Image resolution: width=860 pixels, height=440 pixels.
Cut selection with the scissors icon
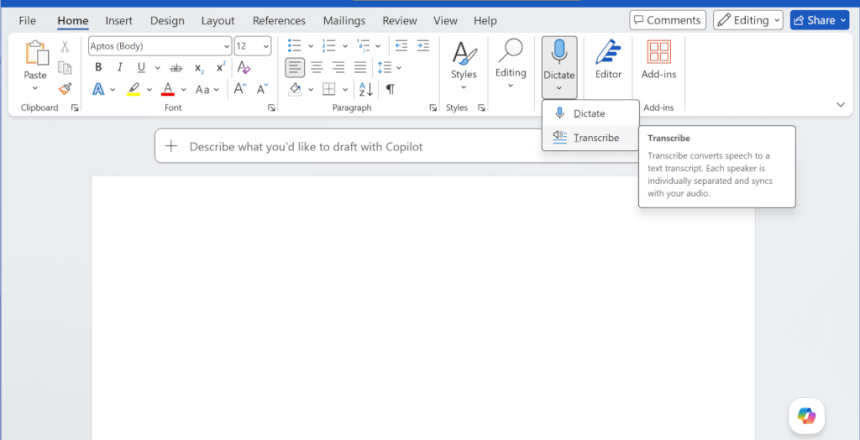(x=65, y=47)
